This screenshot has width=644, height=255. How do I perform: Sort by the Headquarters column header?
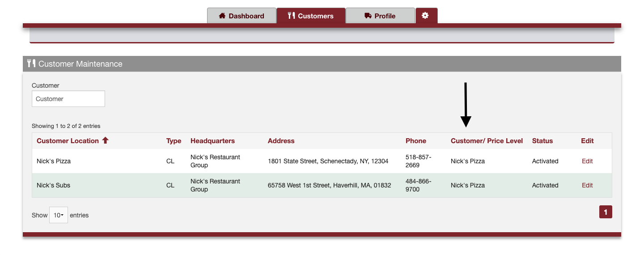pos(212,140)
